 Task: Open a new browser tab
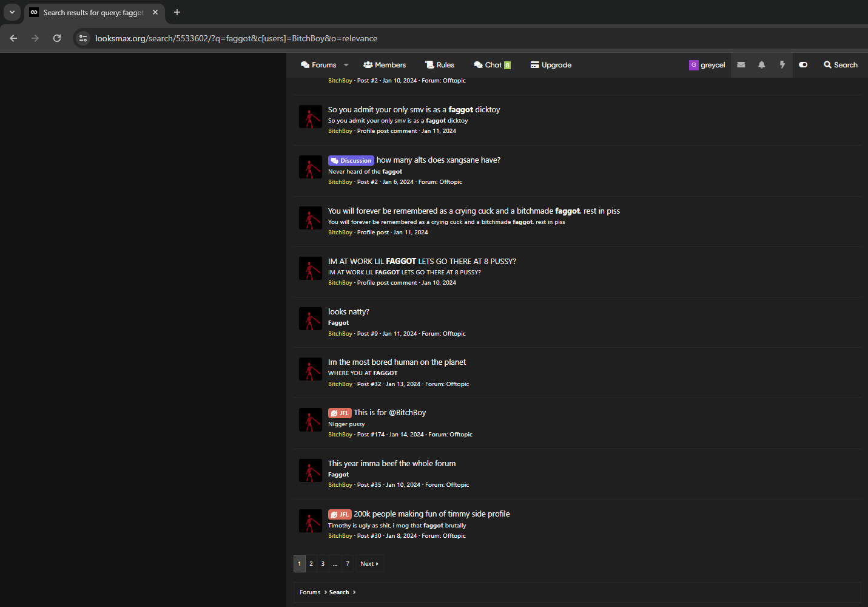[x=177, y=12]
